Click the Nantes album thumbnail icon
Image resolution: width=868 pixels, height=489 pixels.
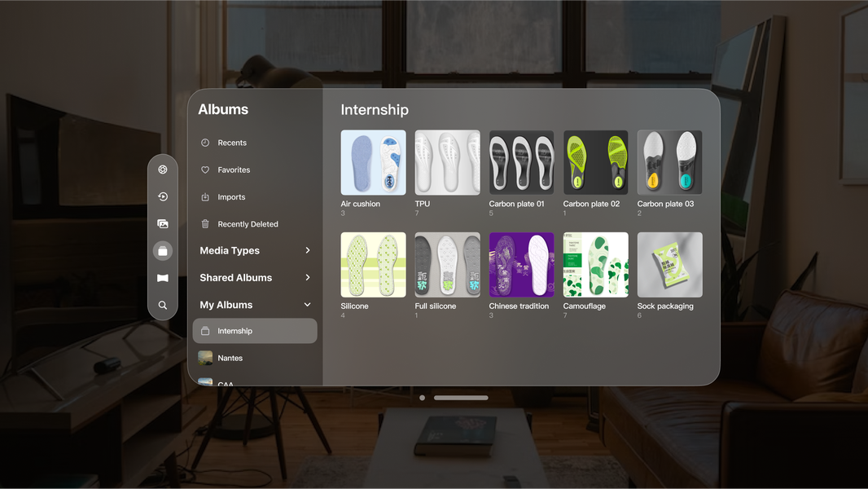pyautogui.click(x=205, y=358)
